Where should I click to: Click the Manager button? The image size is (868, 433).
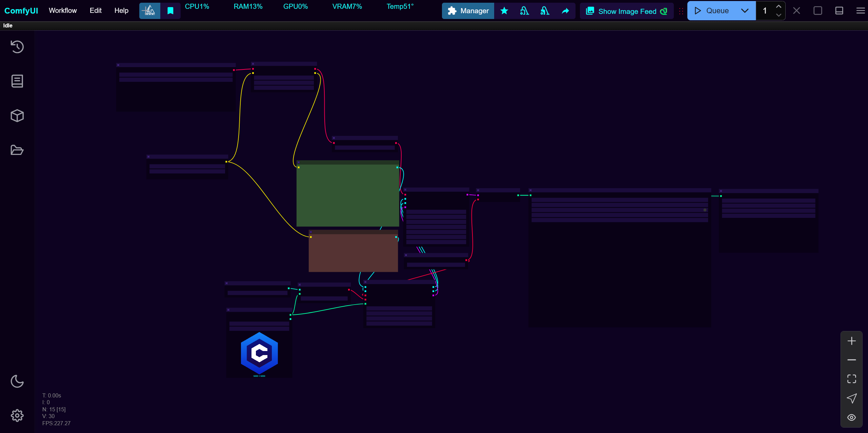(468, 11)
